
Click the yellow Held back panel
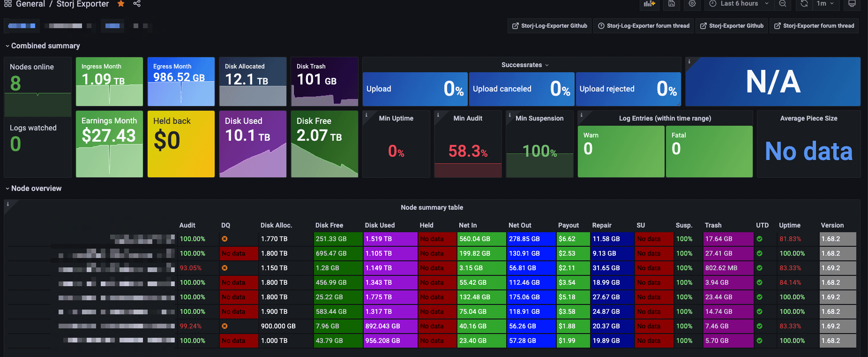pos(181,144)
